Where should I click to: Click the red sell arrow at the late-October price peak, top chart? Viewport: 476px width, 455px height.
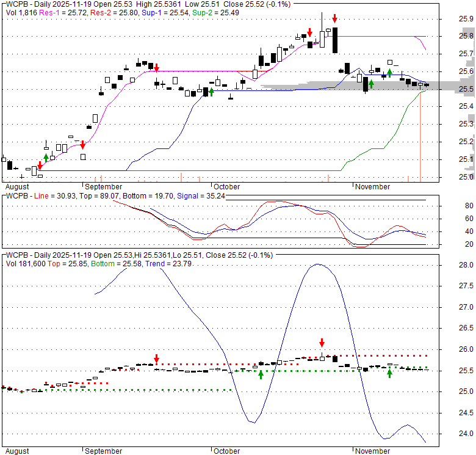point(334,20)
